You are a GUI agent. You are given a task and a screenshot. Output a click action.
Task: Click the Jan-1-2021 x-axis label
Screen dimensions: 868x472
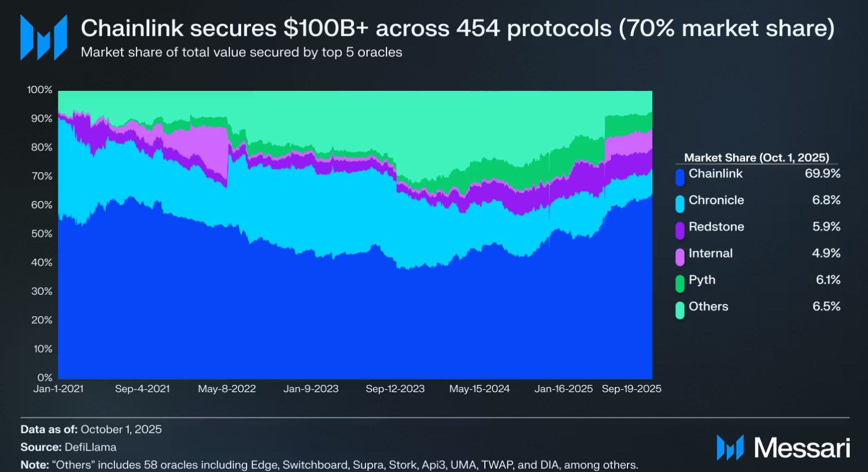[58, 389]
